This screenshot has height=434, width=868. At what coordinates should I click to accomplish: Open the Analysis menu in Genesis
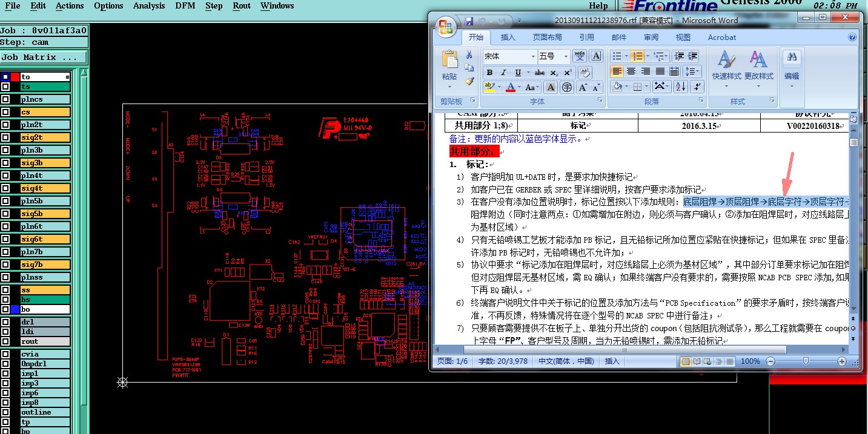click(149, 6)
